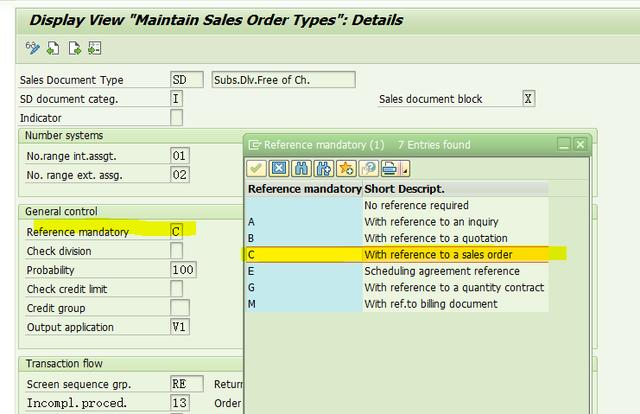The height and width of the screenshot is (414, 640).
Task: Select 'With reference to a quotation' entry
Action: pos(435,238)
